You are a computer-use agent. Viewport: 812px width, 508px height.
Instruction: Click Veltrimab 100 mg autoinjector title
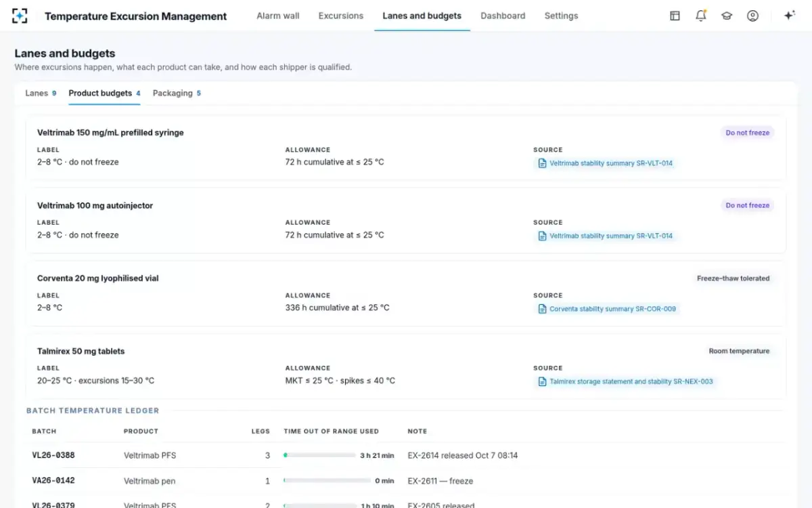tap(95, 205)
